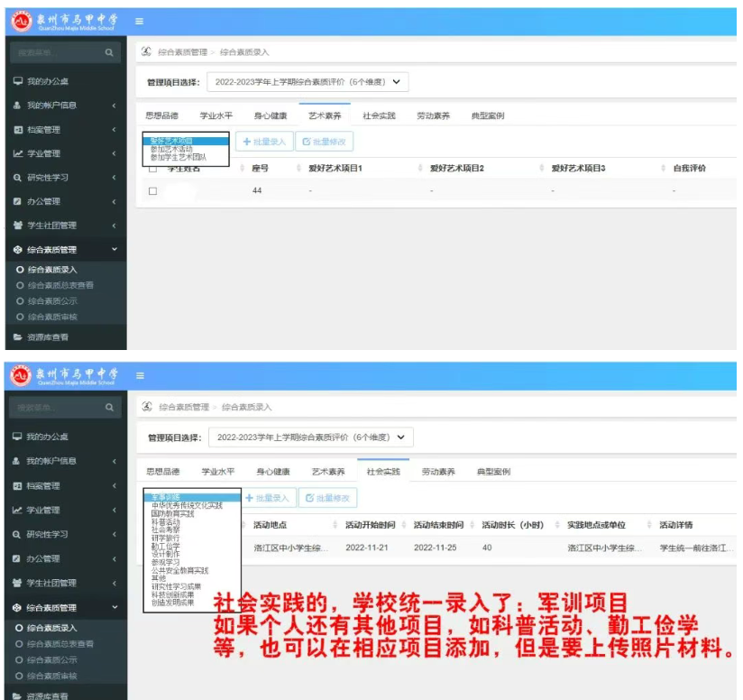Tick the checkbox in the row with seat number 44

pyautogui.click(x=152, y=191)
